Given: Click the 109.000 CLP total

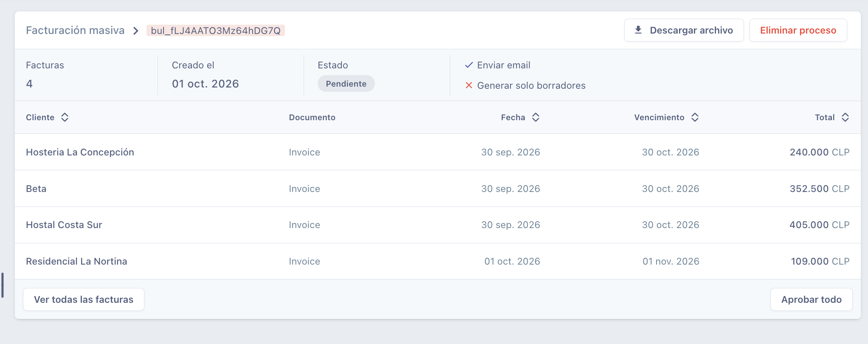Looking at the screenshot, I should click(820, 261).
